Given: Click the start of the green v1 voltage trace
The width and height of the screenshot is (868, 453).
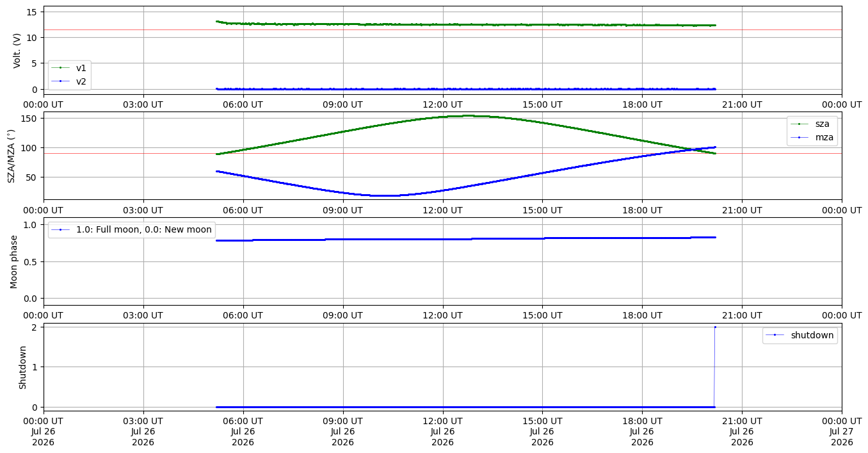Looking at the screenshot, I should click(x=217, y=21).
